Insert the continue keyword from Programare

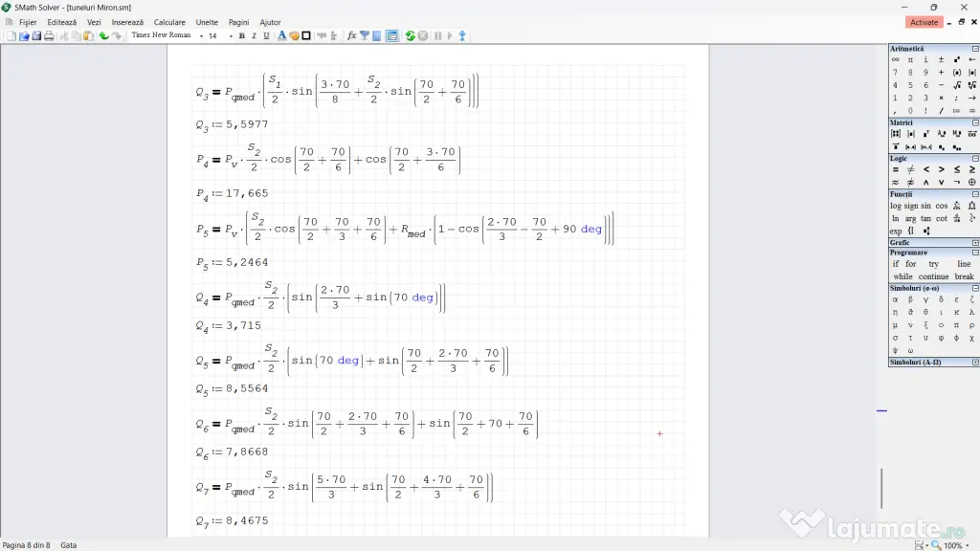934,276
